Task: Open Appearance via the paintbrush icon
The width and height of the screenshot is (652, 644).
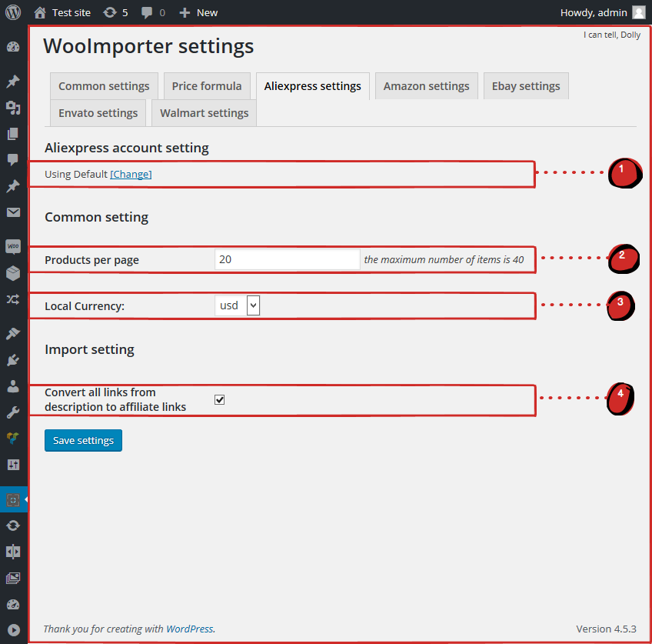Action: [x=13, y=333]
